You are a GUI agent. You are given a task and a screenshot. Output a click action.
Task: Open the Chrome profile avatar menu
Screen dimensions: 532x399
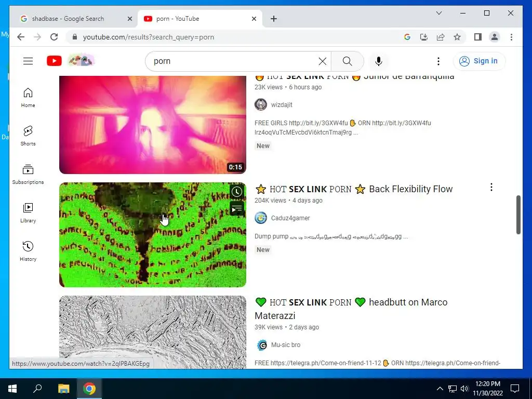pyautogui.click(x=495, y=37)
